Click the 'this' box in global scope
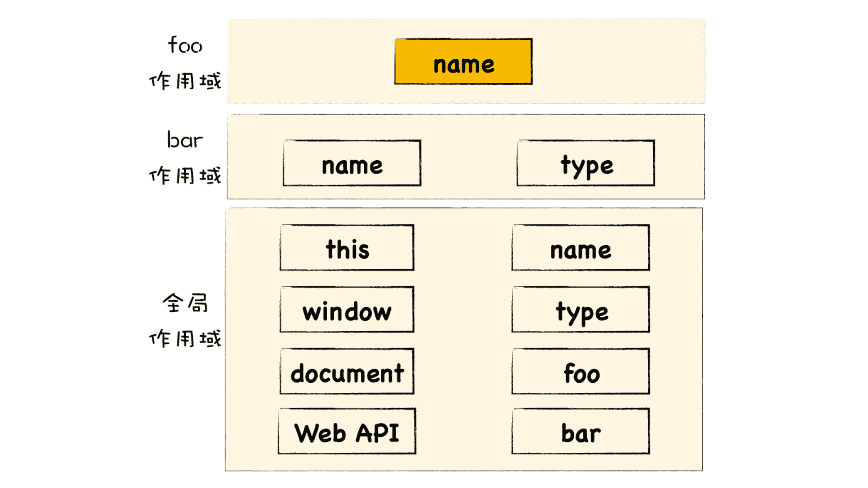 pos(347,248)
